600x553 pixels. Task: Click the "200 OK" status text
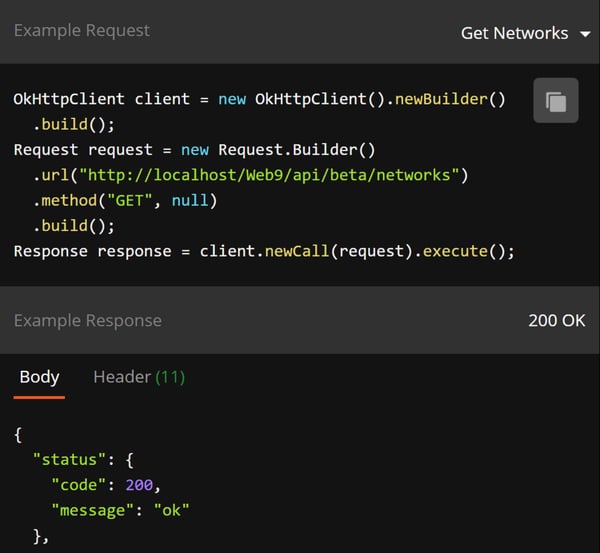click(556, 321)
